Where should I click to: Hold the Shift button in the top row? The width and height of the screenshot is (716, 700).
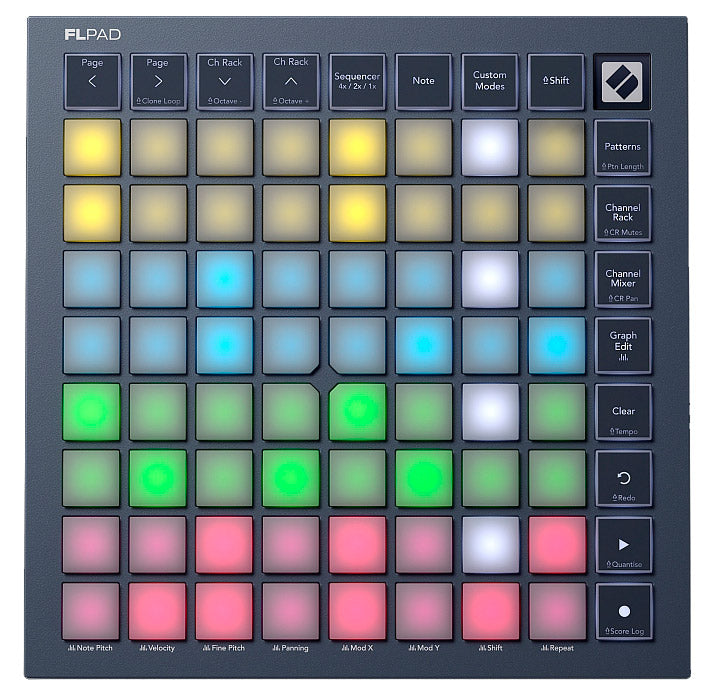click(556, 82)
